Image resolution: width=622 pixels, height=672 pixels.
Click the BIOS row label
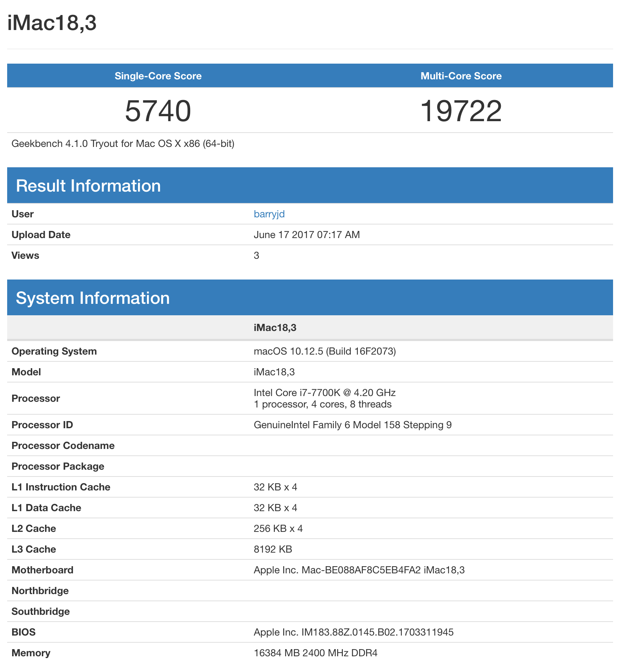24,632
